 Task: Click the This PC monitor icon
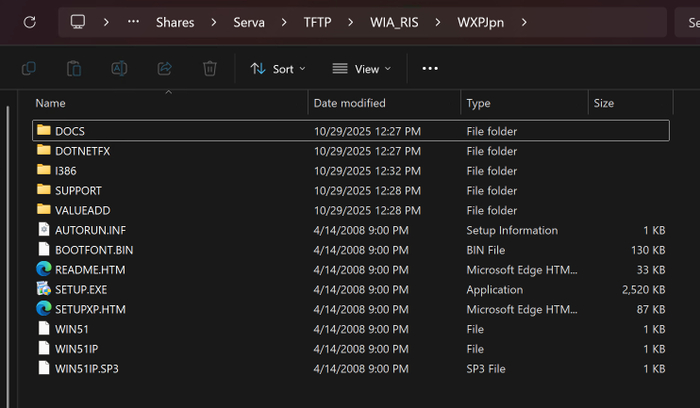coord(78,21)
